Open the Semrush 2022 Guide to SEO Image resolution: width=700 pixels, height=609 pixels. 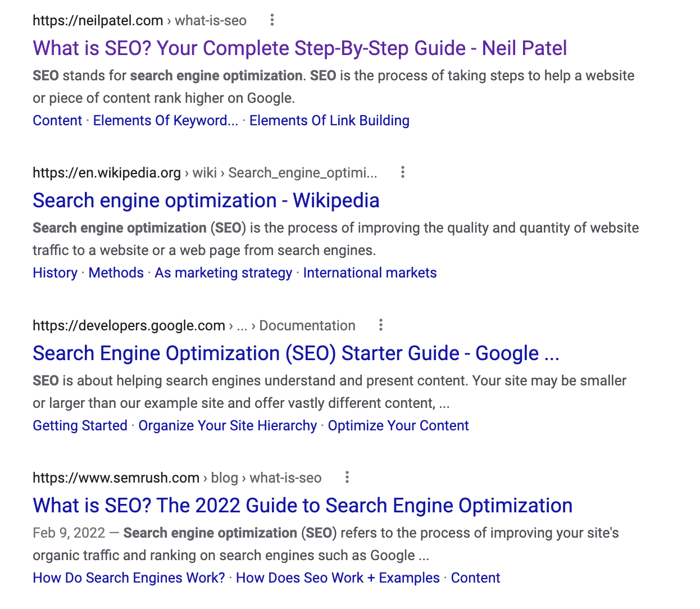(x=302, y=505)
